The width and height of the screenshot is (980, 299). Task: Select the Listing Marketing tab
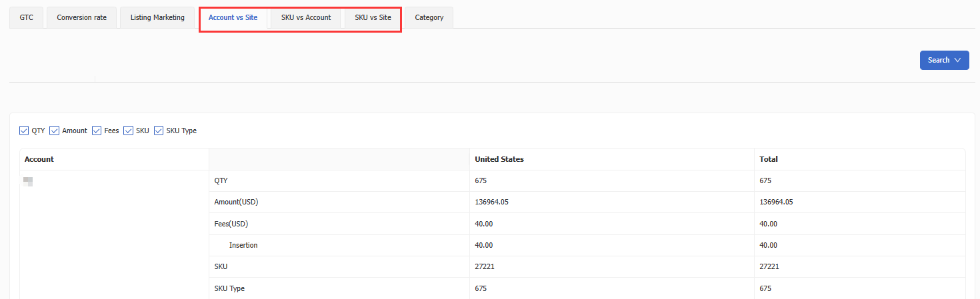pos(157,17)
